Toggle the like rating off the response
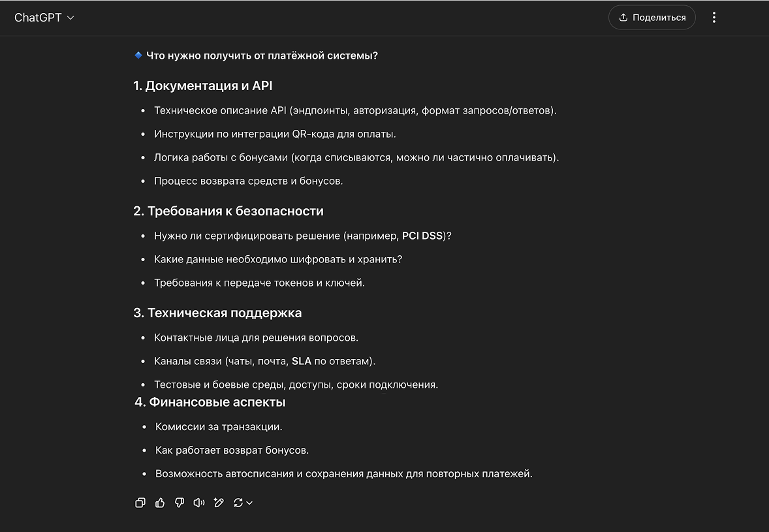Viewport: 769px width, 532px height. (160, 503)
